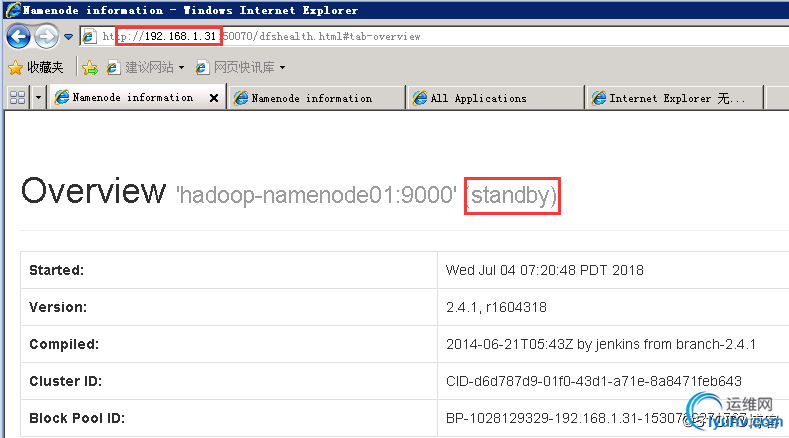Click 'Wed Jul 04 07:20:48 PDT 2018' value
789x438 pixels.
click(x=544, y=270)
